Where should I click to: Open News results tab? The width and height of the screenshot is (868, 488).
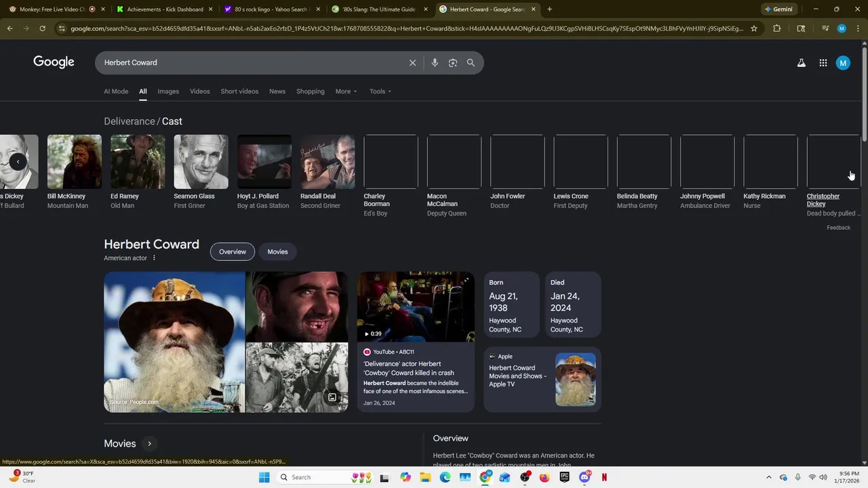[x=277, y=91]
